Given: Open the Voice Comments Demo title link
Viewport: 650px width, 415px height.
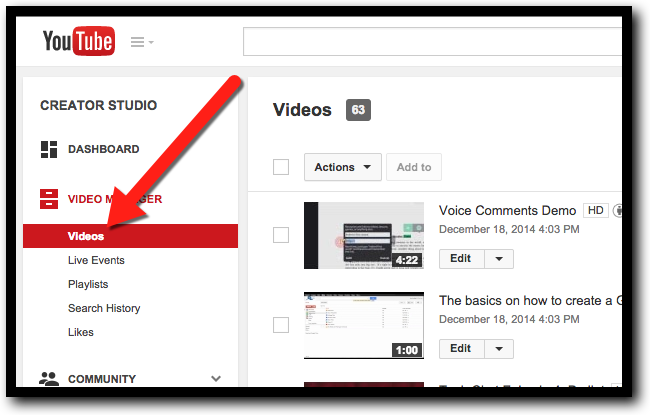Looking at the screenshot, I should [507, 211].
